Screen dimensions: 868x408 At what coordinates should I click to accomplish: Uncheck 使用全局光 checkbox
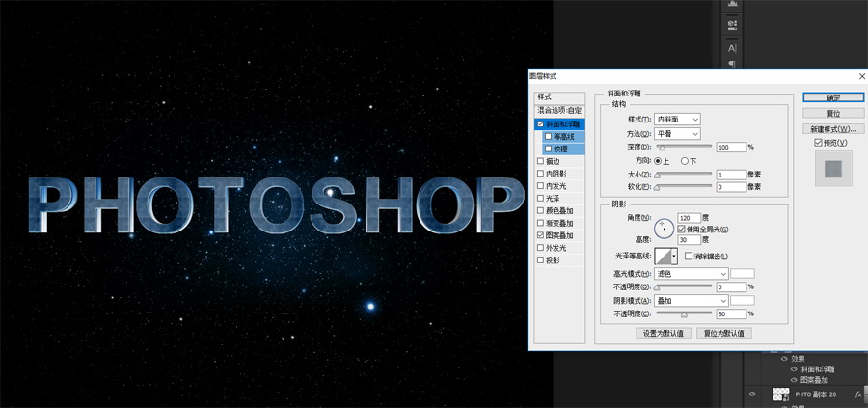click(682, 229)
